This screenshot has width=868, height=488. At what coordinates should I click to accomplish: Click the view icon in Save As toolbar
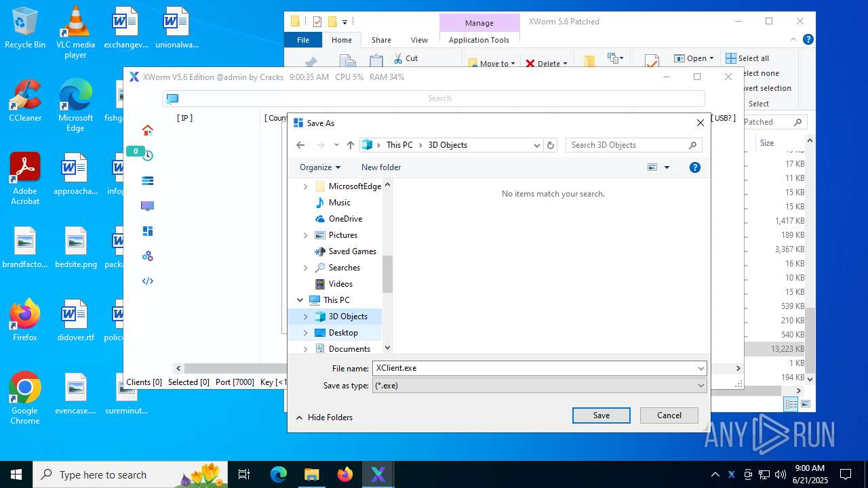(652, 167)
